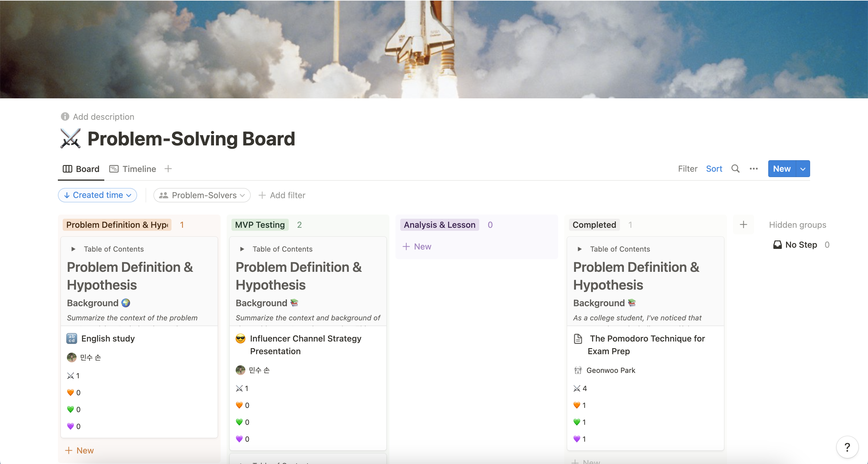Click the English study abcd emoji icon
This screenshot has width=868, height=464.
(72, 338)
